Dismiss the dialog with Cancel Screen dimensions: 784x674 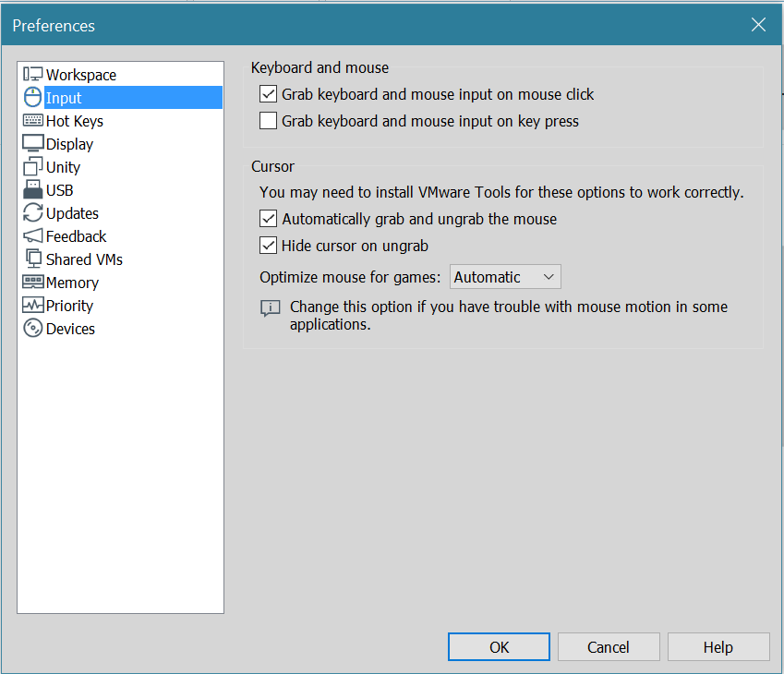(609, 646)
